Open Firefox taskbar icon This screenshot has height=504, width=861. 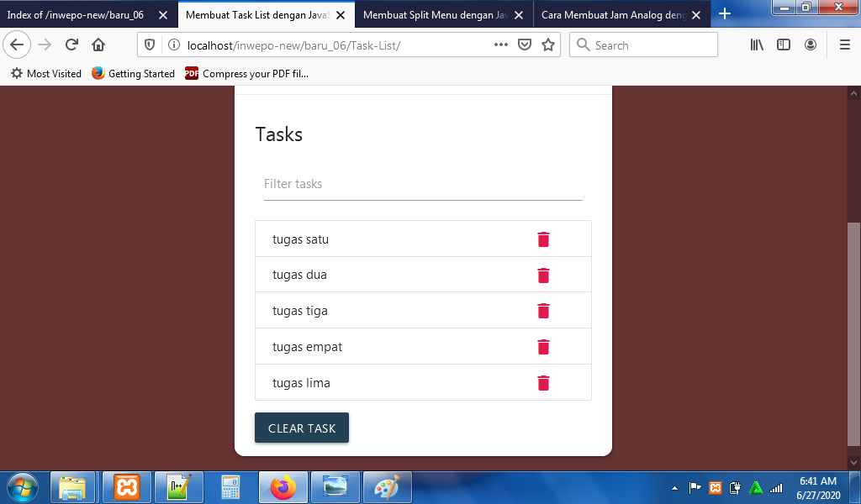tap(283, 487)
